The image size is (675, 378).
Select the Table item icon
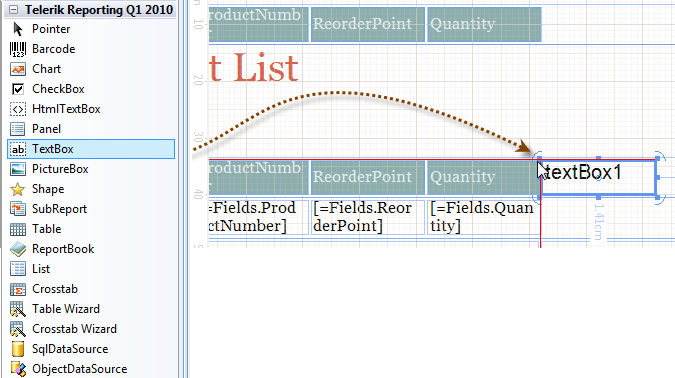pos(18,229)
